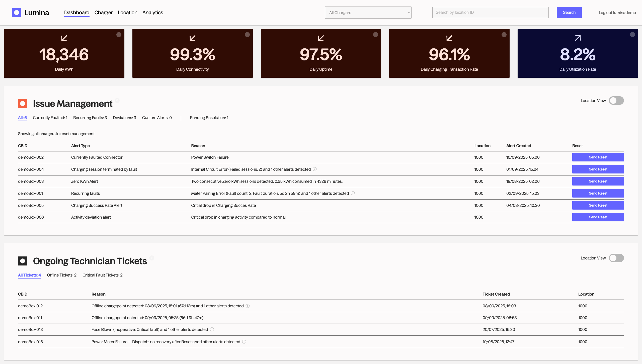The width and height of the screenshot is (642, 364).
Task: Select the Offline Tickets: 2 tab
Action: pyautogui.click(x=62, y=275)
